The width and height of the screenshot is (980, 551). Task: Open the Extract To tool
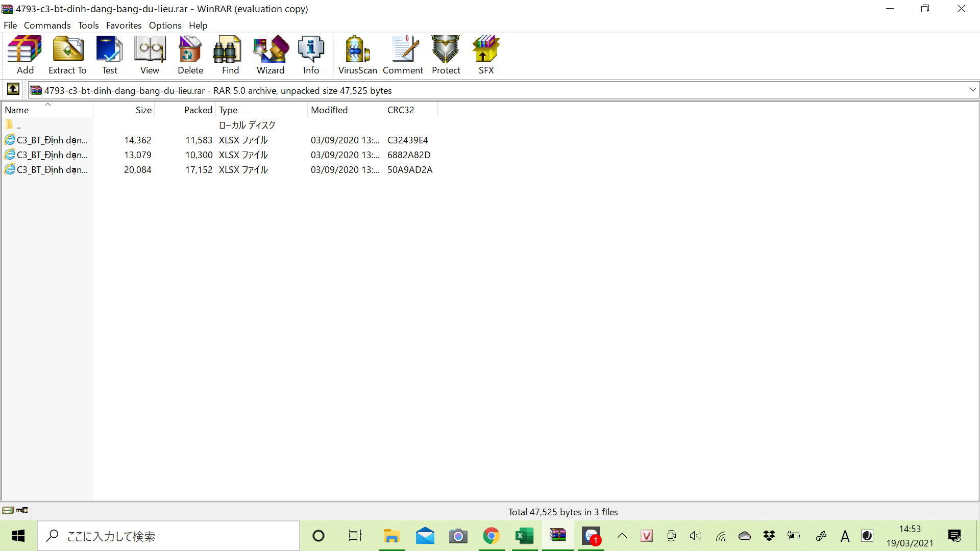click(67, 55)
